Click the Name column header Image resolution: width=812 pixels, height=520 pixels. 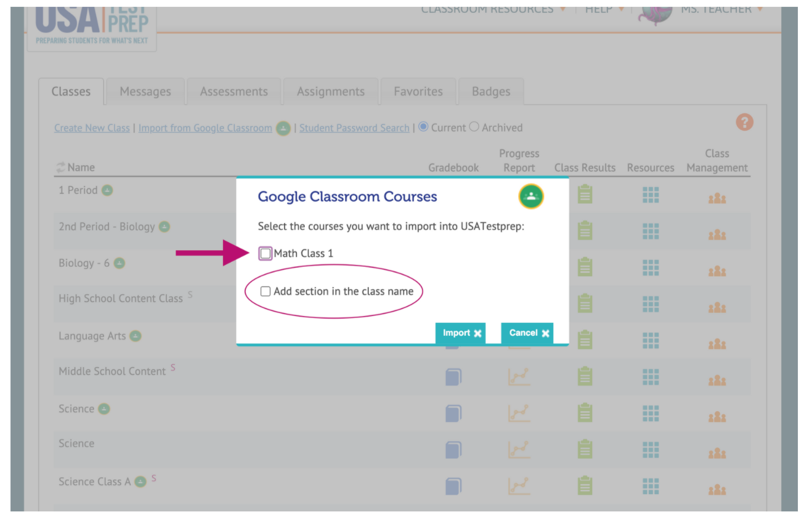[x=81, y=168]
